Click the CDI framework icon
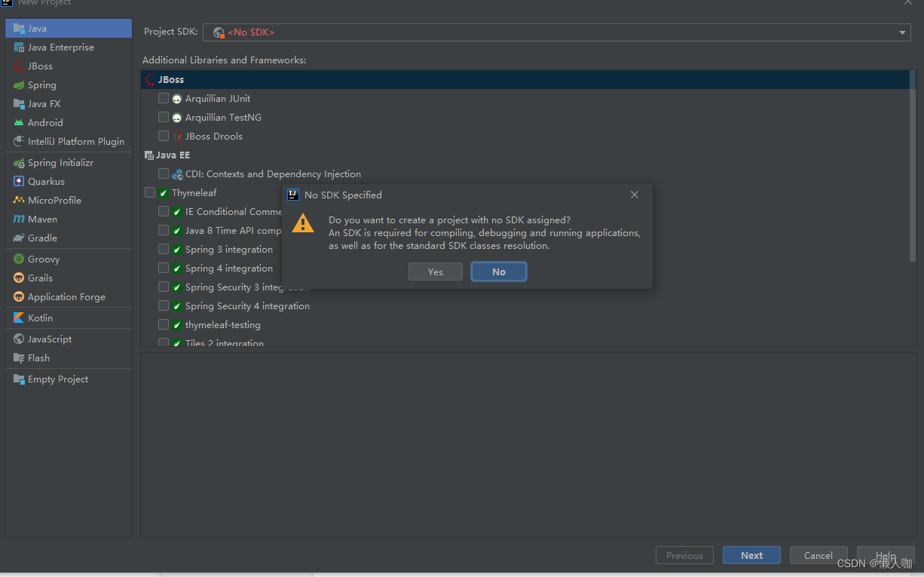924x577 pixels. [177, 174]
